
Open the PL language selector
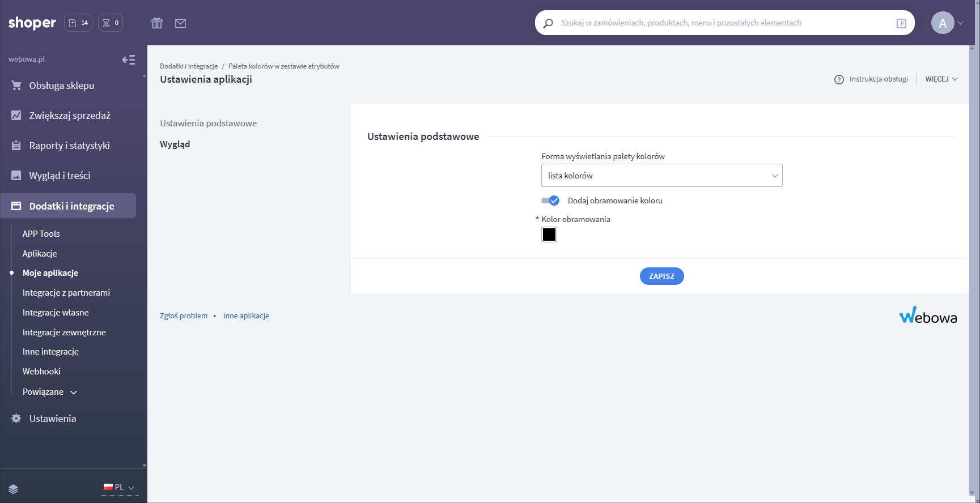(119, 487)
